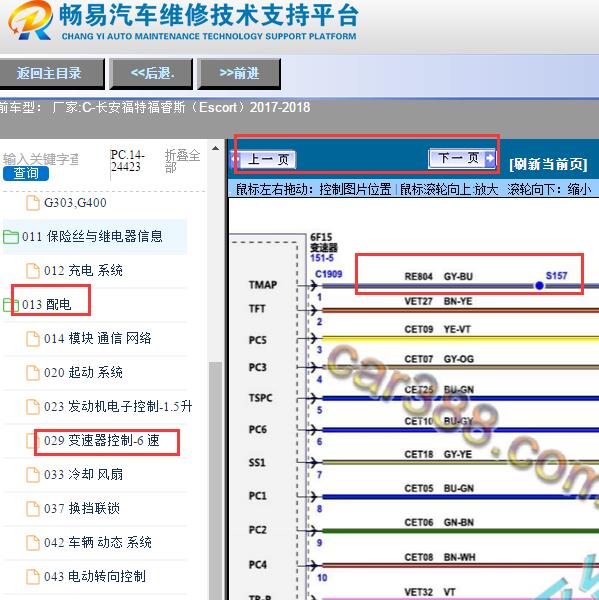Click the CET18 GY-YE wire label
599x600 pixels.
coord(438,454)
